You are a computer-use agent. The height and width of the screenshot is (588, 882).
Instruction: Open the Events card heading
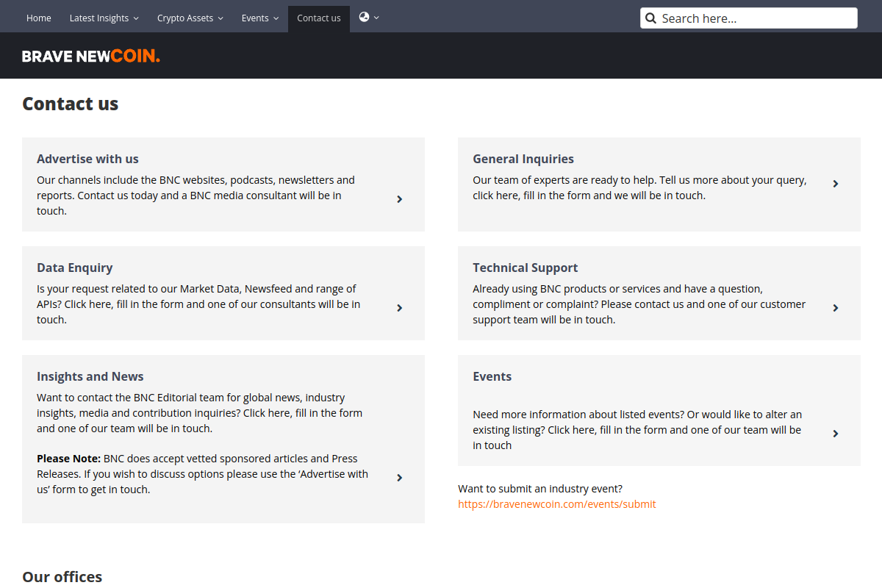[492, 376]
